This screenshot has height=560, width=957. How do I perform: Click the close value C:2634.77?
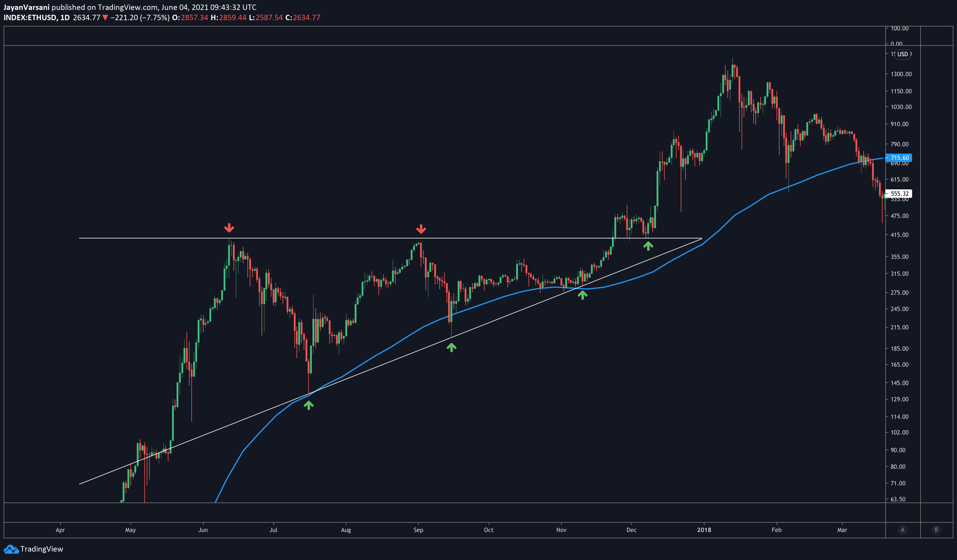(x=303, y=17)
